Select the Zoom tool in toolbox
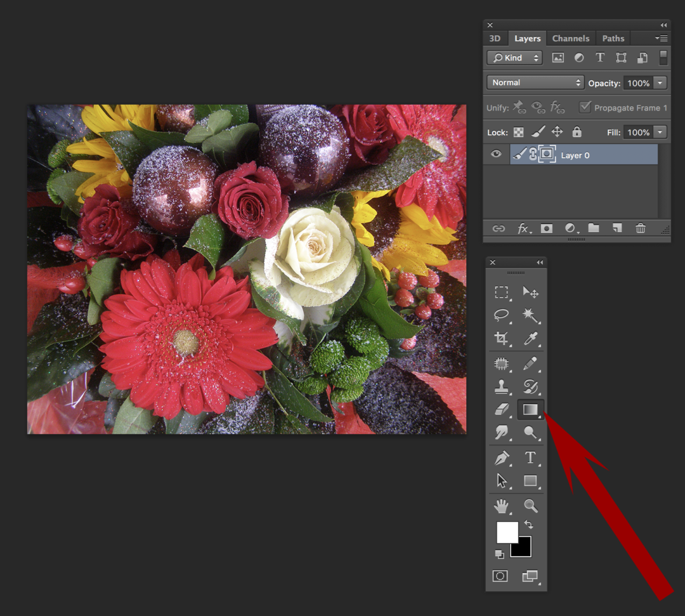Screen dimensions: 685x616 (530, 506)
